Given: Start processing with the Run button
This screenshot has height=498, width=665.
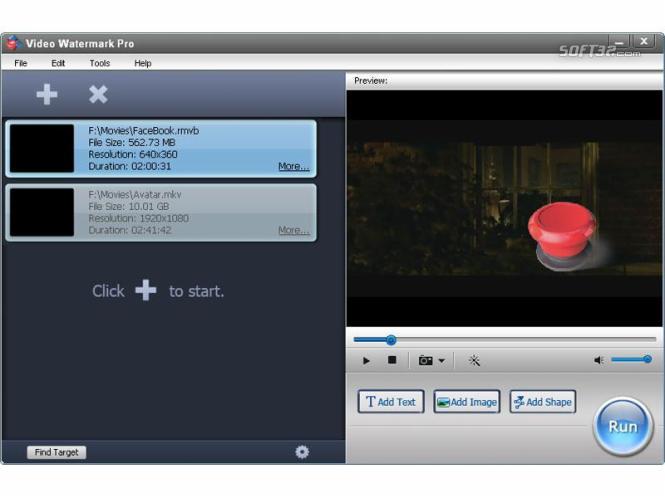Looking at the screenshot, I should pos(623,426).
